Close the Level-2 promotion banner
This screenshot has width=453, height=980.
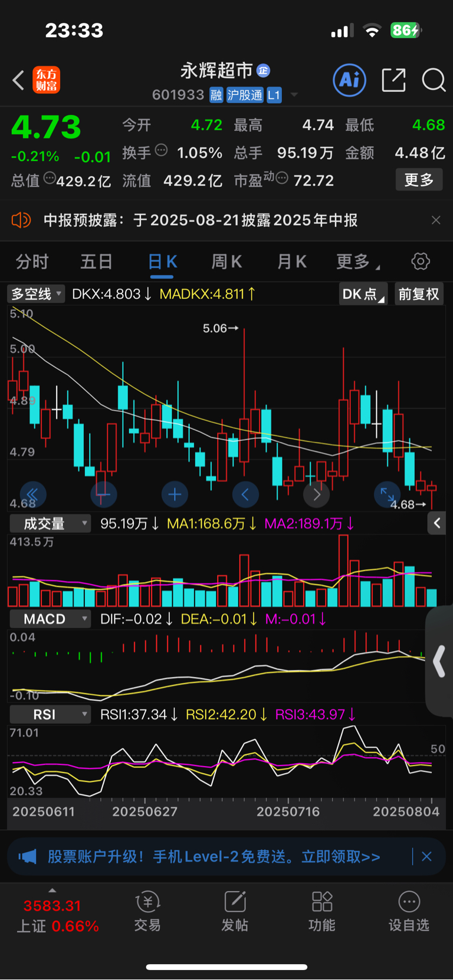click(426, 856)
